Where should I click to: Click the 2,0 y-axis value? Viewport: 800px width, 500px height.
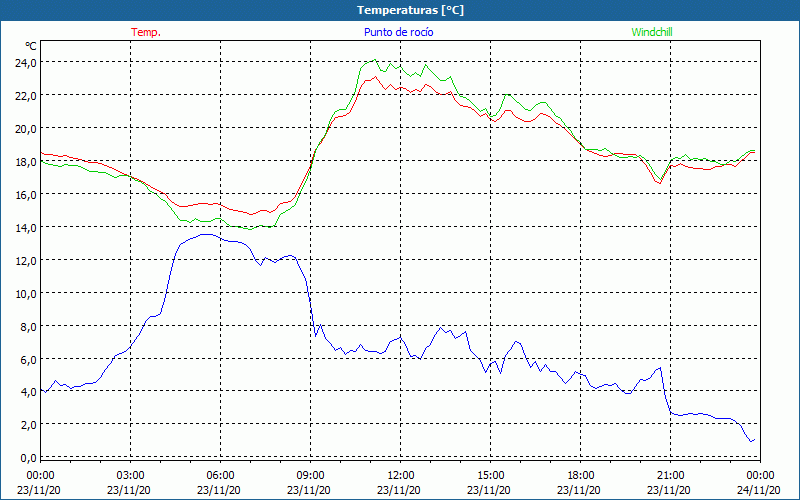pyautogui.click(x=29, y=425)
